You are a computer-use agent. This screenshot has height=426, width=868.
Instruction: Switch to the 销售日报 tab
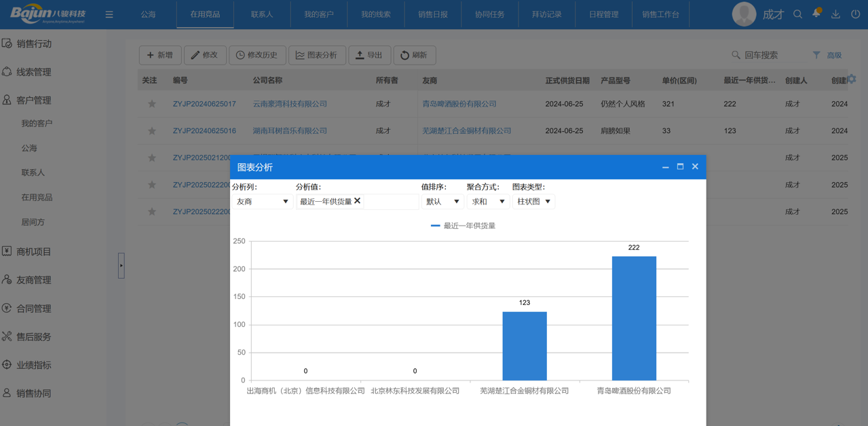click(x=432, y=14)
